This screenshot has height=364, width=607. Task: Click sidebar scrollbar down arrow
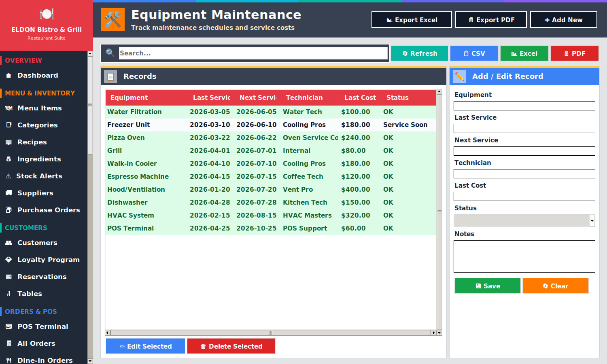click(90, 361)
